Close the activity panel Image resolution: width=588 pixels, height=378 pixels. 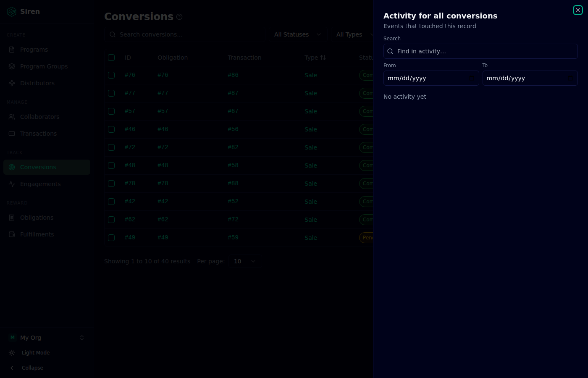click(578, 10)
